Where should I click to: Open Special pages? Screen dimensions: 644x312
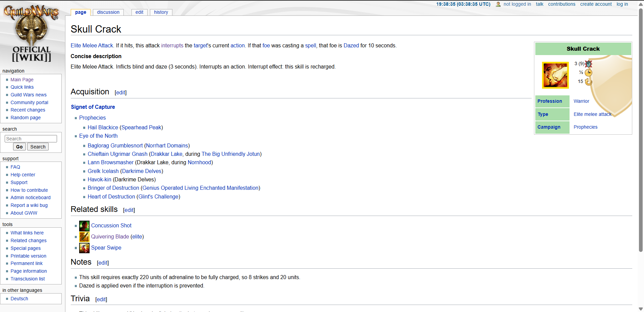coord(25,248)
